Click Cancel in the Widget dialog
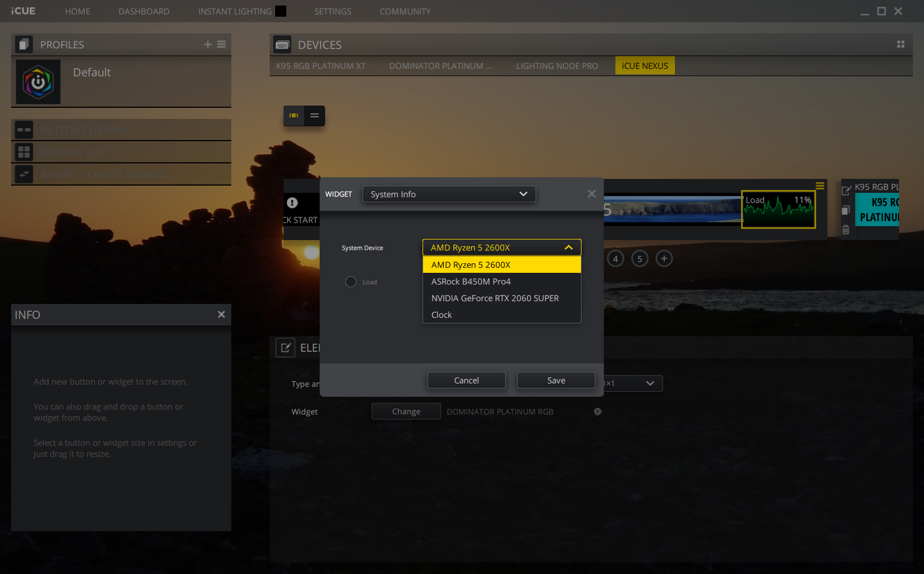This screenshot has width=924, height=574. tap(466, 380)
